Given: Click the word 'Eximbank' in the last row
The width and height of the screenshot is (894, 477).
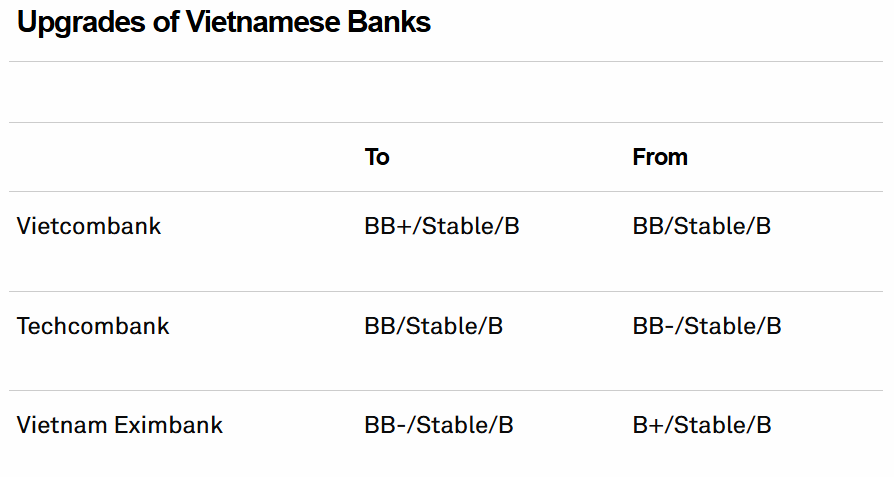Looking at the screenshot, I should pyautogui.click(x=168, y=425).
